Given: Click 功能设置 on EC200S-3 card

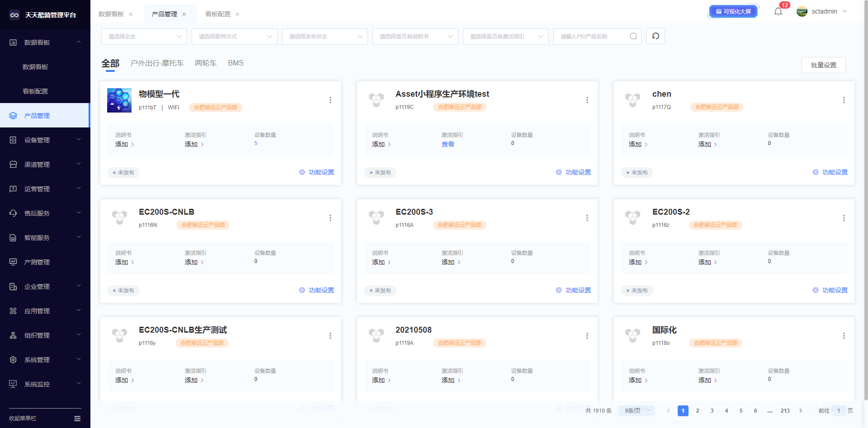Looking at the screenshot, I should 573,290.
